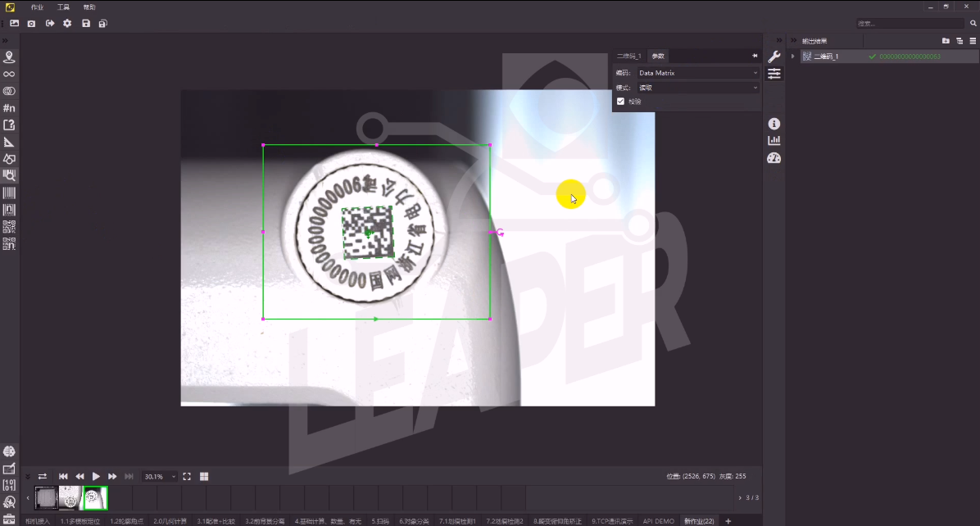Open the 工具 menu

point(63,7)
